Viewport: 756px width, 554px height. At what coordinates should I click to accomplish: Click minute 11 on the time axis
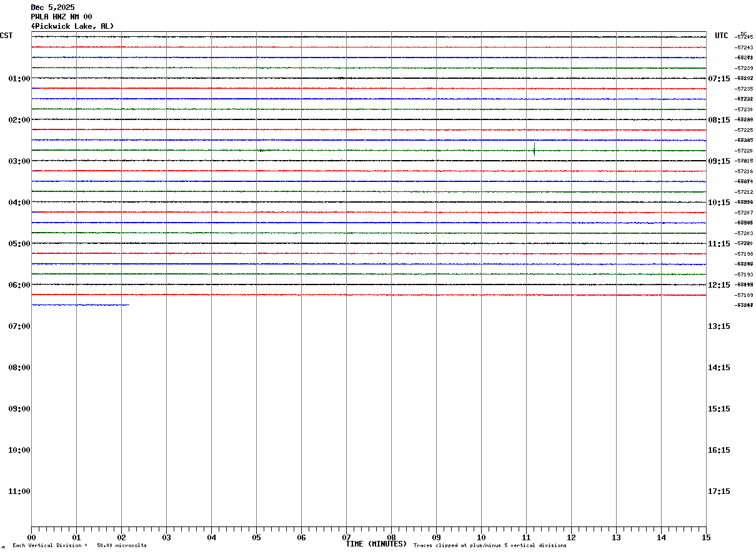pyautogui.click(x=526, y=538)
